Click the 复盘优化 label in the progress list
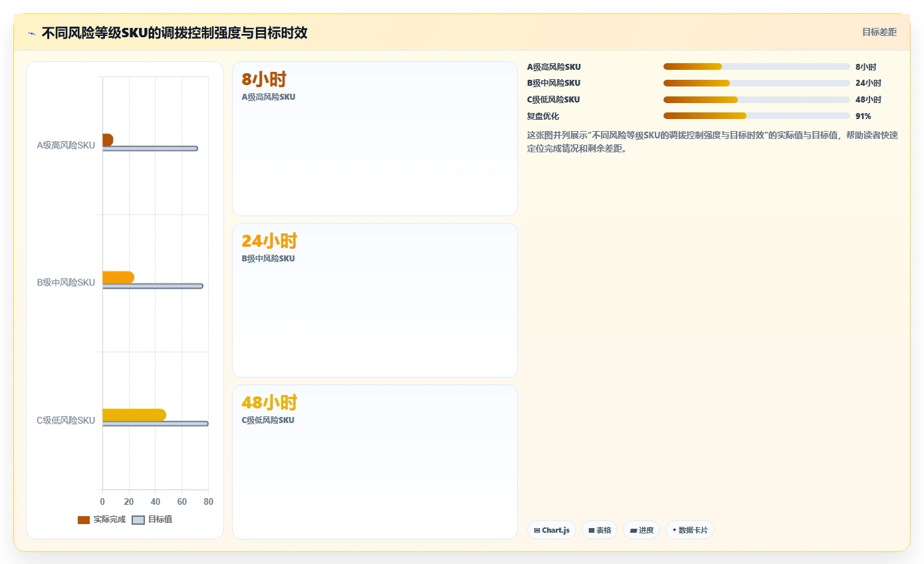 pos(543,116)
